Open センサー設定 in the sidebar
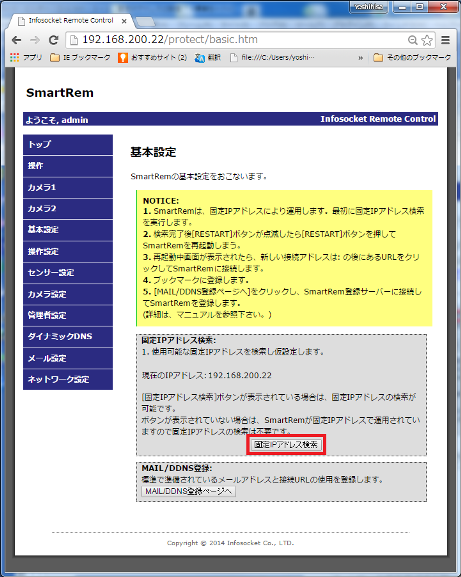Image resolution: width=461 pixels, height=577 pixels. pos(68,273)
